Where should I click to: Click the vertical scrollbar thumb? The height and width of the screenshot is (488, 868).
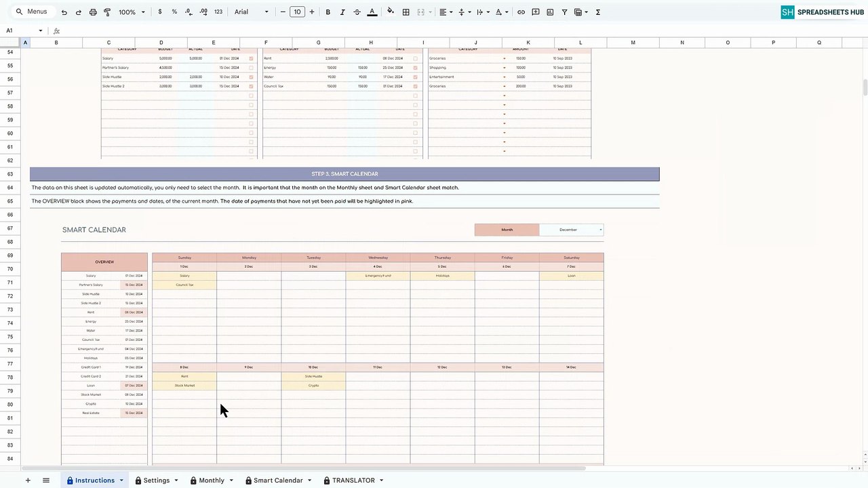pos(865,87)
